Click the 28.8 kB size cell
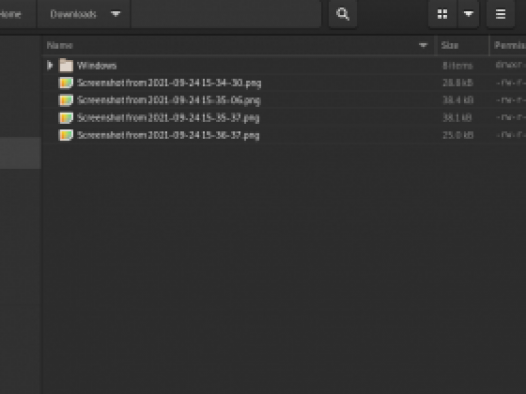This screenshot has height=394, width=526. pyautogui.click(x=458, y=83)
